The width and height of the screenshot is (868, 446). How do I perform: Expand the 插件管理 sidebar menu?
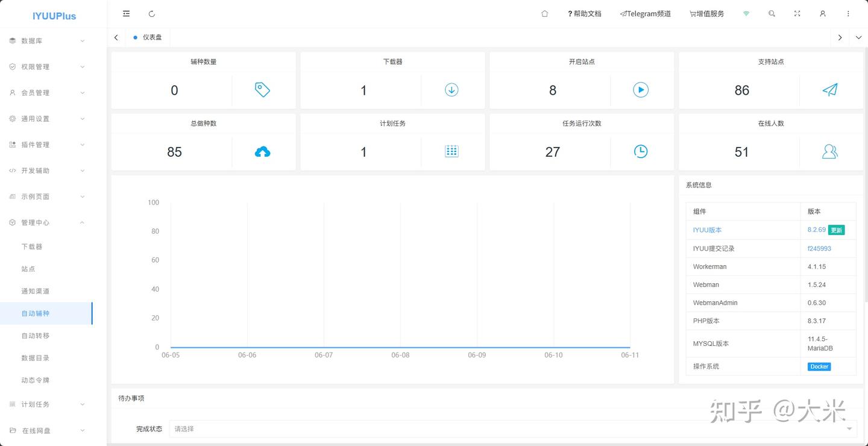pos(46,145)
